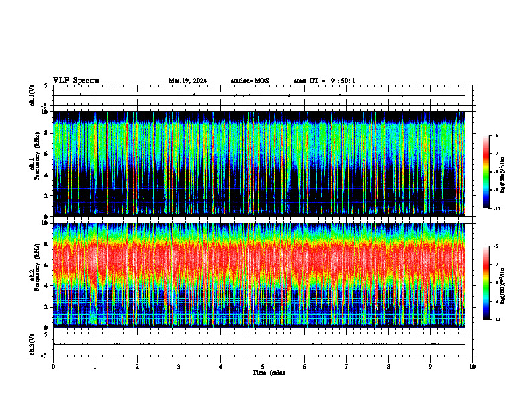The image size is (532, 411).
Task: Click time axis tick label "5"
Action: pyautogui.click(x=263, y=367)
